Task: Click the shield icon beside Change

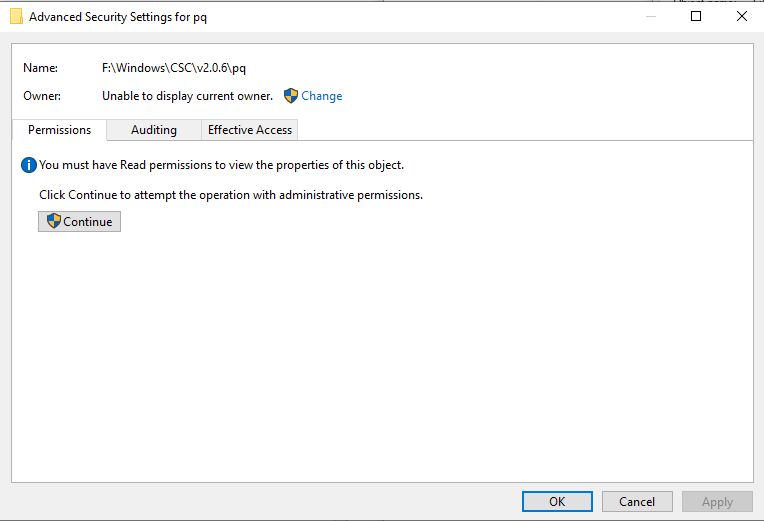Action: tap(291, 96)
